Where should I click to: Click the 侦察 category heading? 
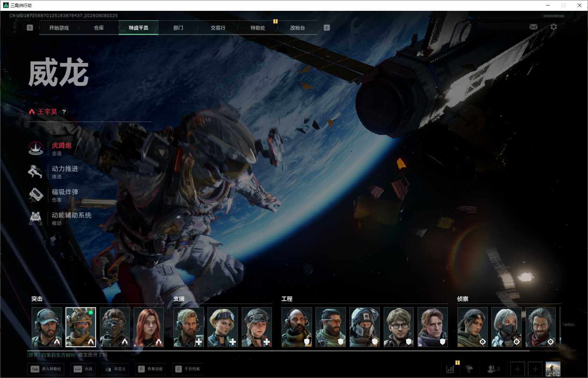[463, 299]
